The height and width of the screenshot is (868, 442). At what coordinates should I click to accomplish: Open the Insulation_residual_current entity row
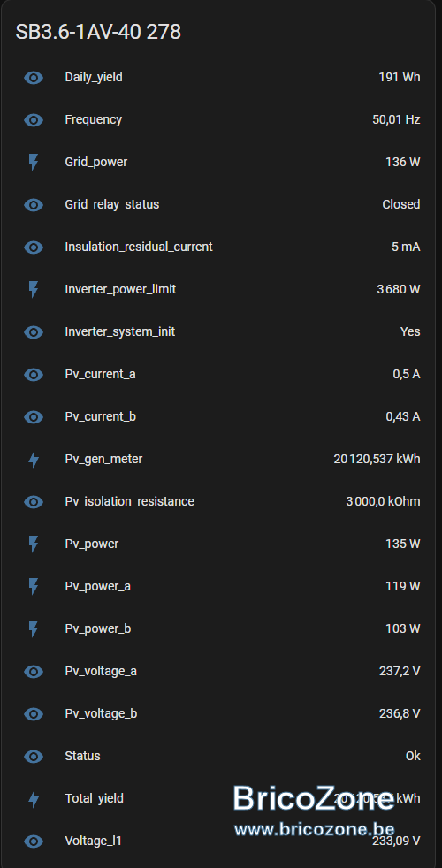[221, 247]
